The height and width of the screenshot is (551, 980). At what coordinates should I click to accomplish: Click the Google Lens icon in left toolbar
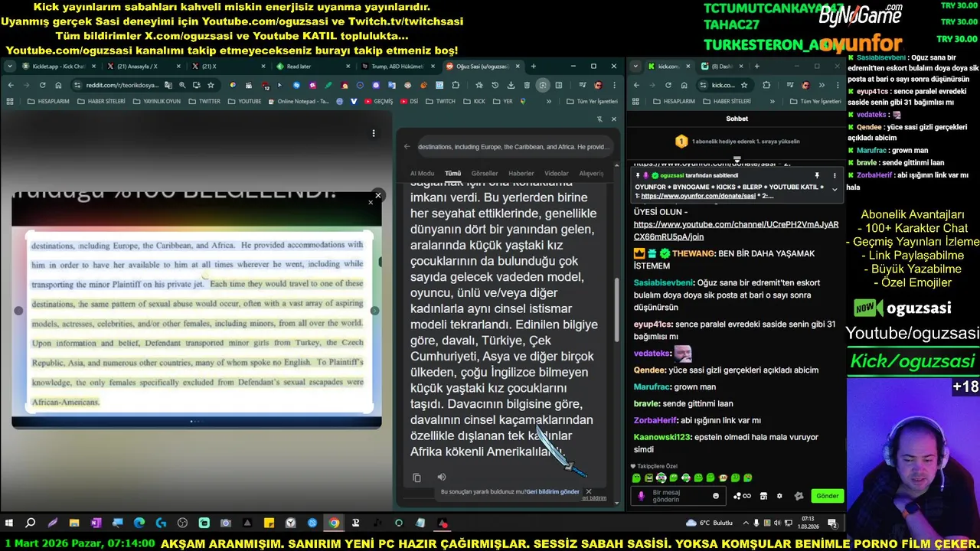click(543, 85)
